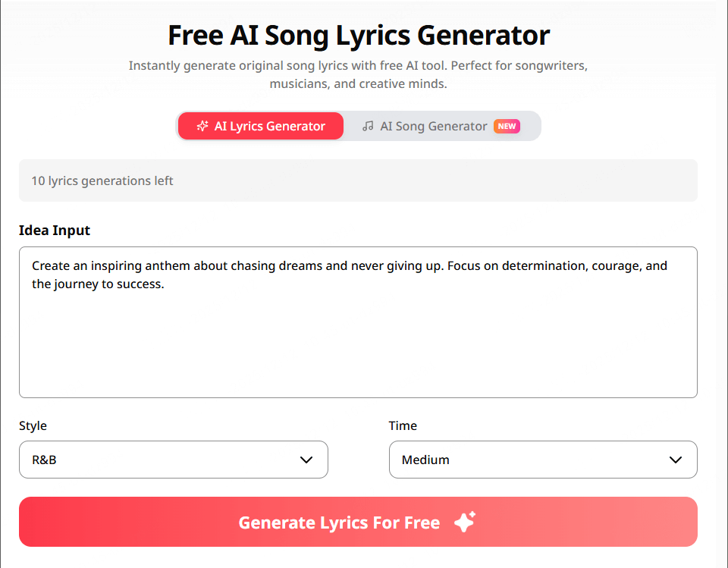Click the Free AI Song Lyrics Generator heading
The image size is (728, 568).
(x=358, y=35)
